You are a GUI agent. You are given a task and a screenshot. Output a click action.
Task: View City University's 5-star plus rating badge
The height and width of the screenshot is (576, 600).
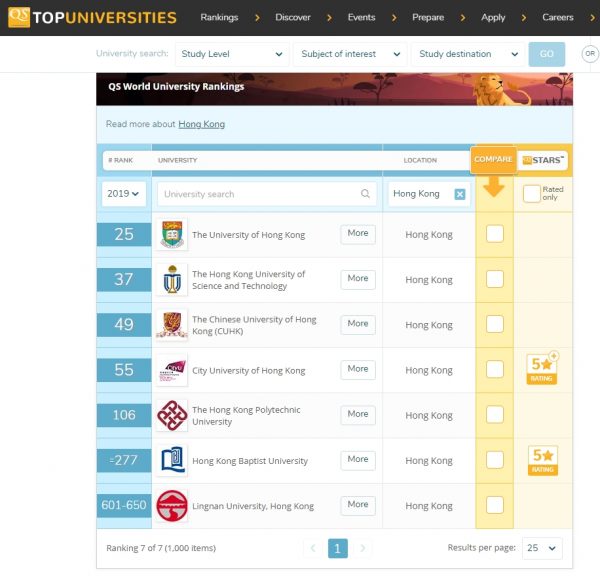click(x=542, y=368)
